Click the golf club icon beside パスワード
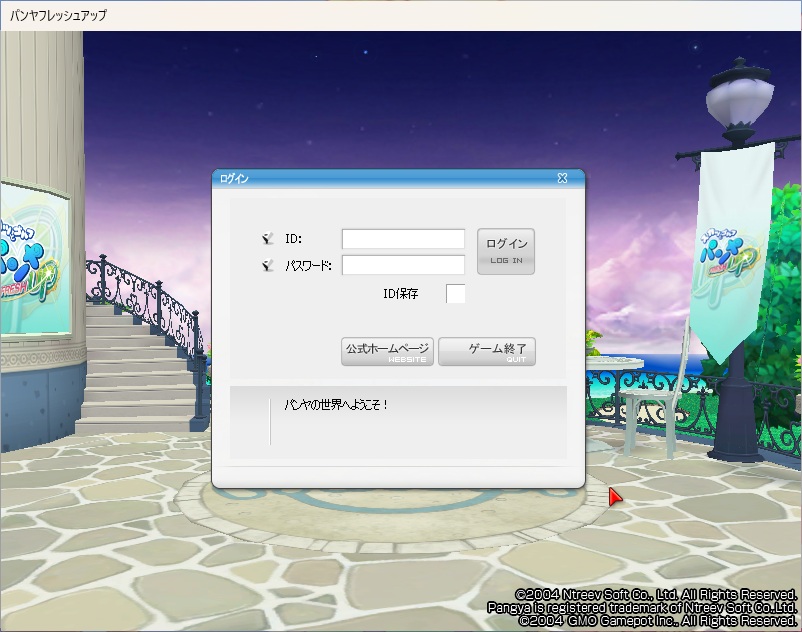 (268, 265)
